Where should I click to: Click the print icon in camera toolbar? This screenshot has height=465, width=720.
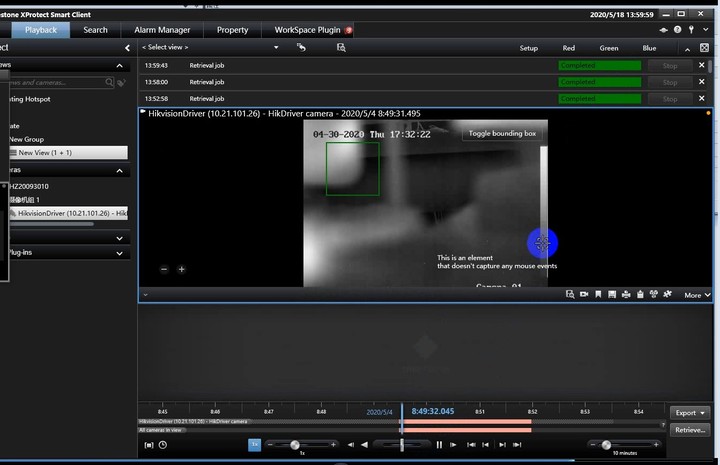[x=626, y=295]
